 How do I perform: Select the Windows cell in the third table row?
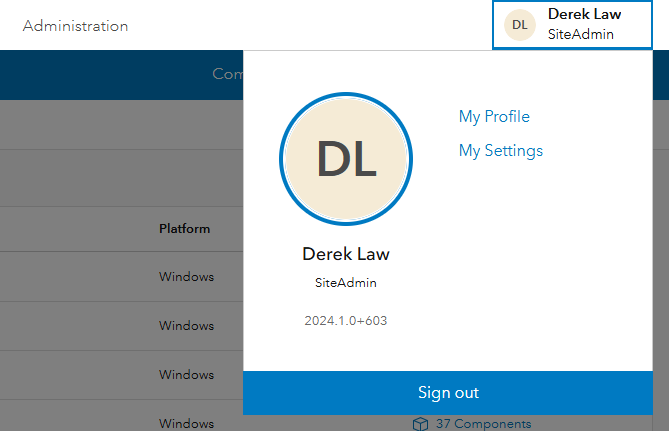[186, 375]
